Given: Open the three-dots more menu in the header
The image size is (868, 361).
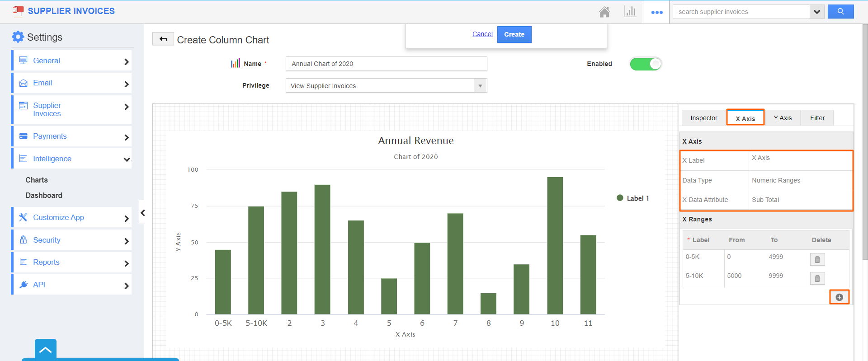Looking at the screenshot, I should point(657,12).
